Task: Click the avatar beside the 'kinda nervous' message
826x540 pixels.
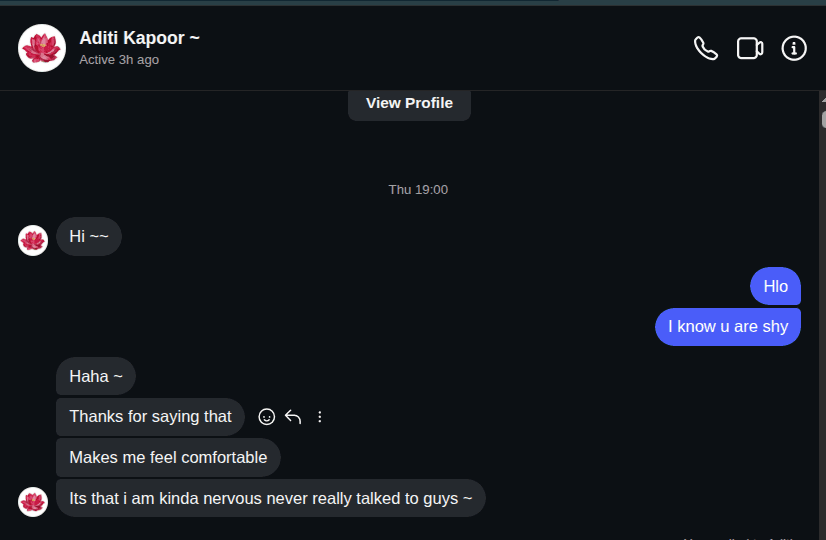Action: point(33,501)
